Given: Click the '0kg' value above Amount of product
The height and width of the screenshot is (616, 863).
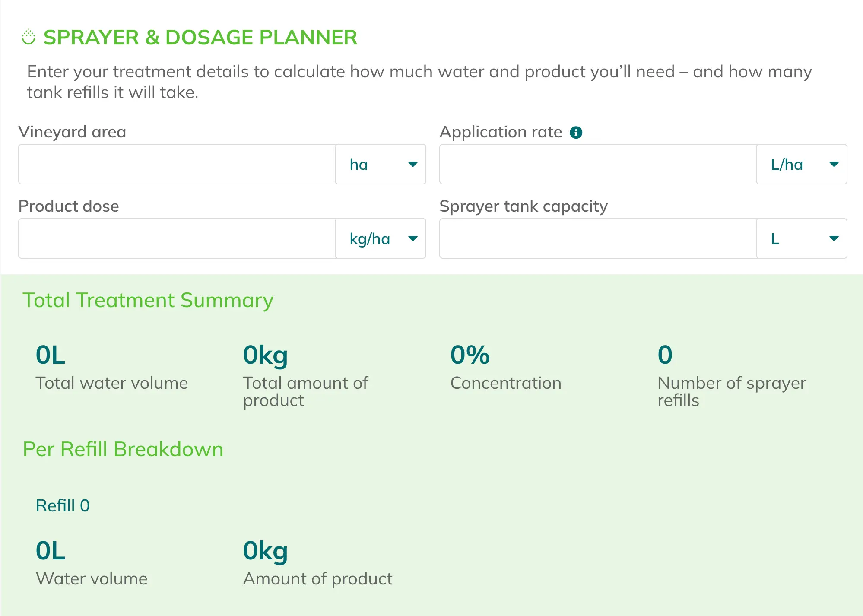Looking at the screenshot, I should click(265, 552).
